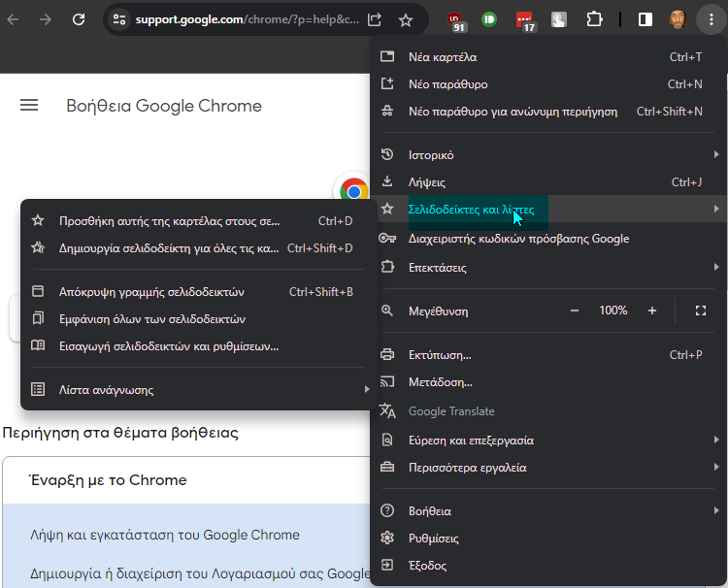The width and height of the screenshot is (728, 588).
Task: Choose Εκτύπωση... from the menu
Action: [548, 355]
